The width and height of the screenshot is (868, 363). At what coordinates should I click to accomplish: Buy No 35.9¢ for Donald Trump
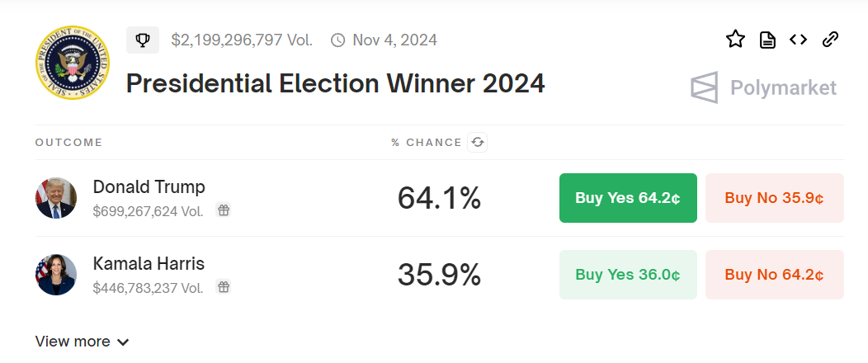tap(775, 198)
